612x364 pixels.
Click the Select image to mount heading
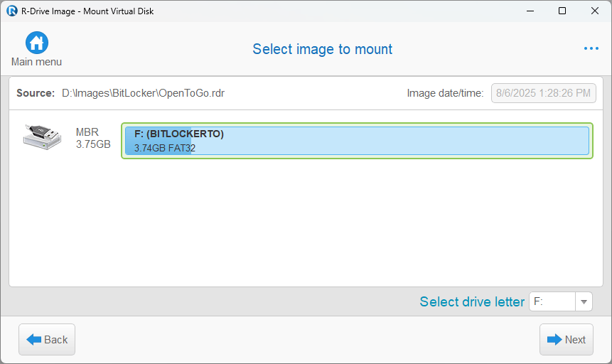coord(323,49)
